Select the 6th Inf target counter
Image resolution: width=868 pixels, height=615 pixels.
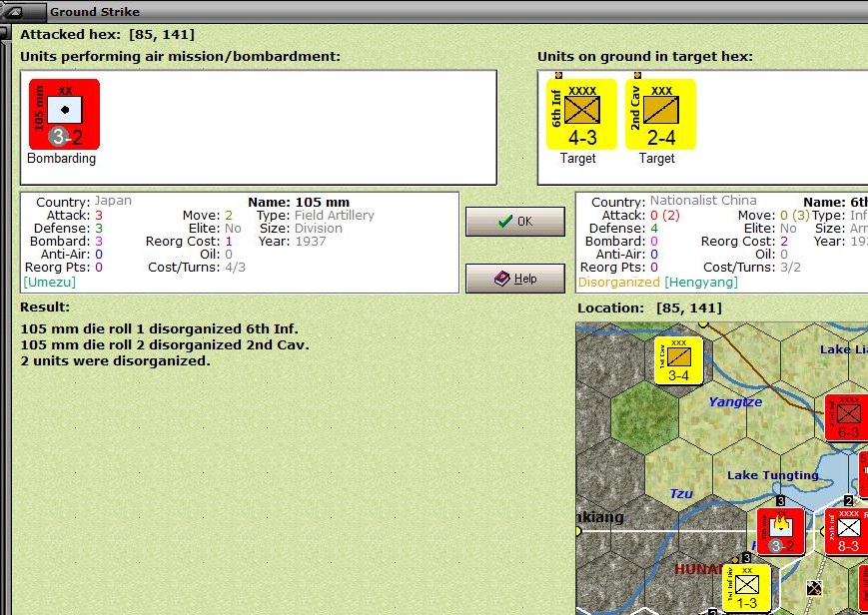tap(581, 114)
